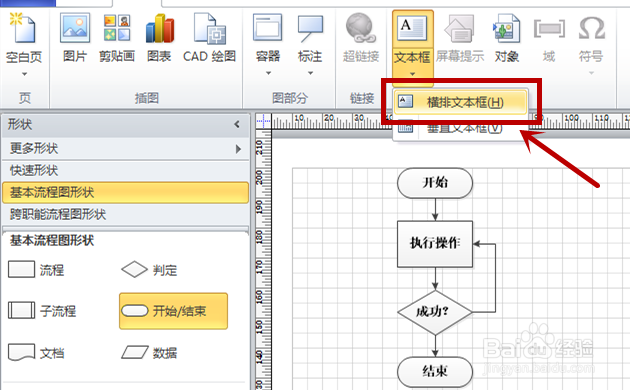Viewport: 630px width, 390px height.
Task: Click the 标注 callout icon
Action: pyautogui.click(x=310, y=28)
